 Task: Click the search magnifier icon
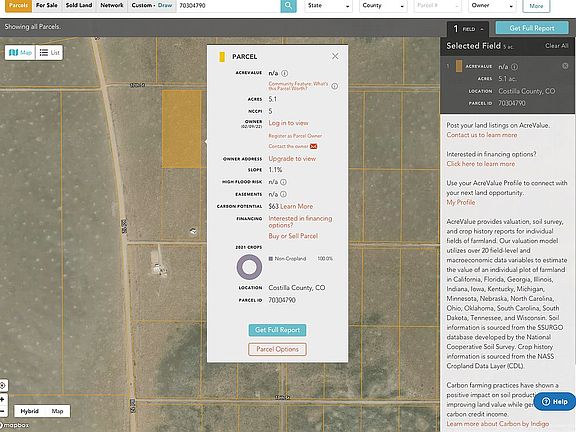(288, 6)
